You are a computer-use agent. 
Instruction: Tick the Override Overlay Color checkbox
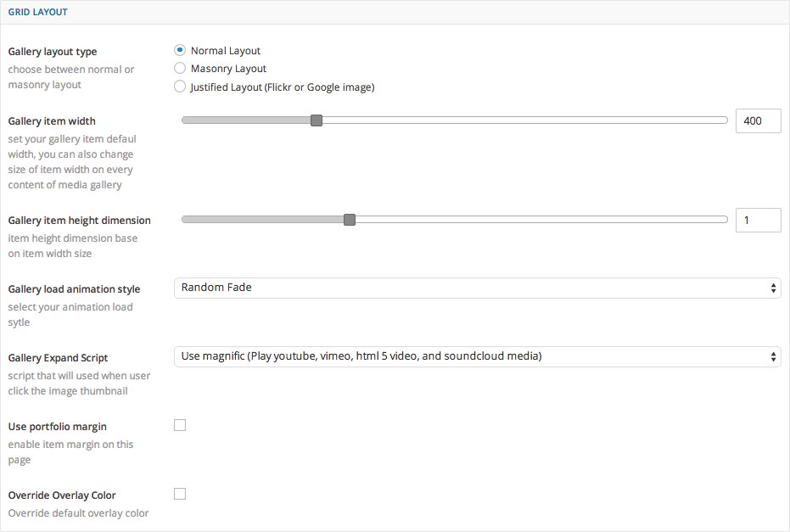point(180,494)
